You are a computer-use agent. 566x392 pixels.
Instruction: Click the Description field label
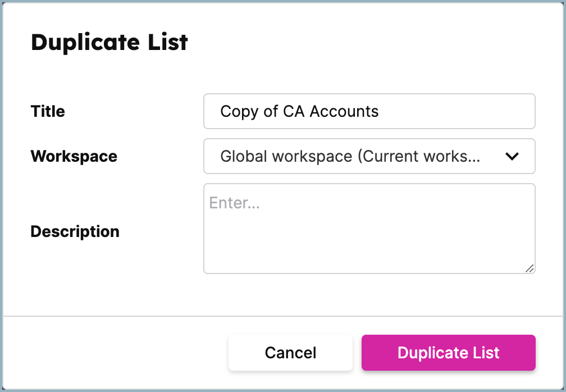(75, 232)
